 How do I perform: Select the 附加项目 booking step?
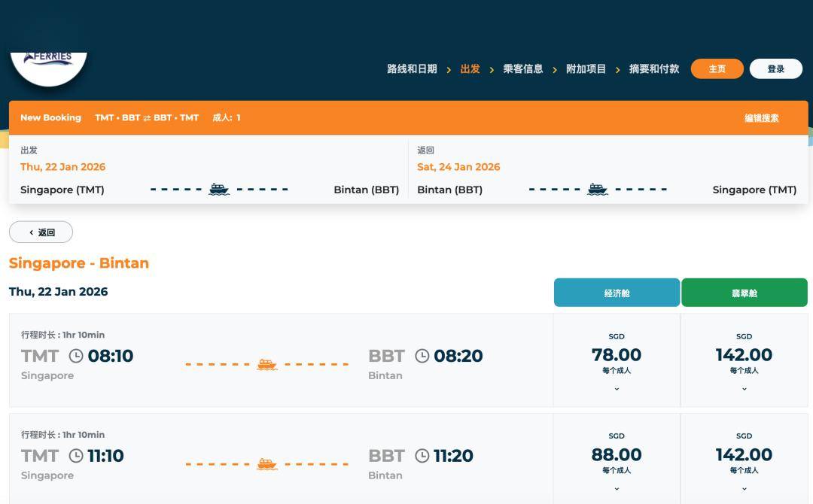pyautogui.click(x=586, y=69)
